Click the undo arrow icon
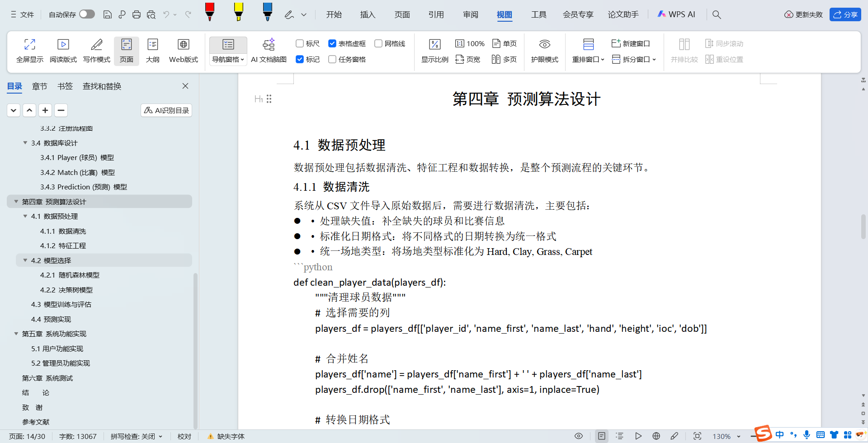868x443 pixels. pyautogui.click(x=166, y=14)
